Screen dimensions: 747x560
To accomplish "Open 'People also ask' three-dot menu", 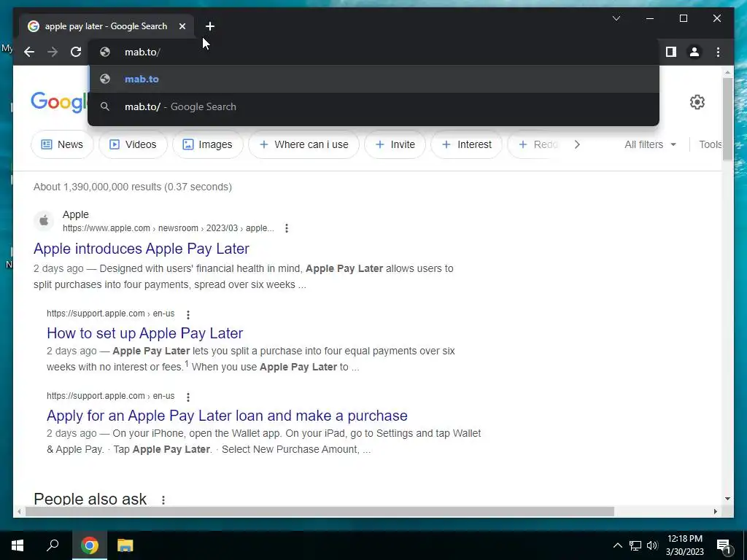I will [163, 499].
